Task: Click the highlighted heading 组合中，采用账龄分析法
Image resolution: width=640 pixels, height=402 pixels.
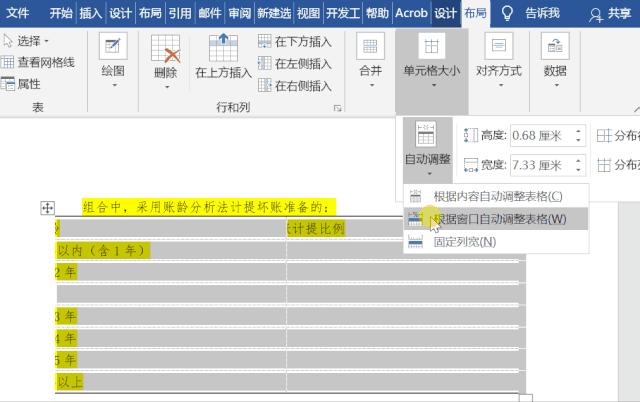Action: [209, 207]
